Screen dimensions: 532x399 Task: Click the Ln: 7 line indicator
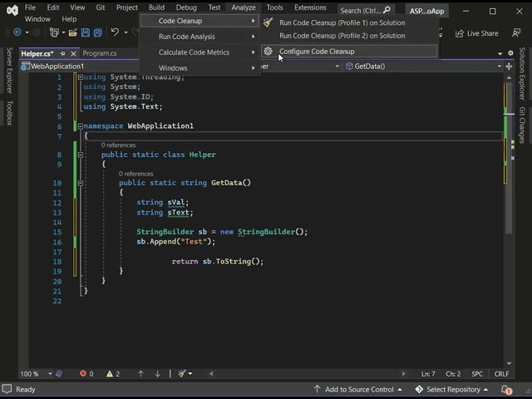(x=428, y=374)
